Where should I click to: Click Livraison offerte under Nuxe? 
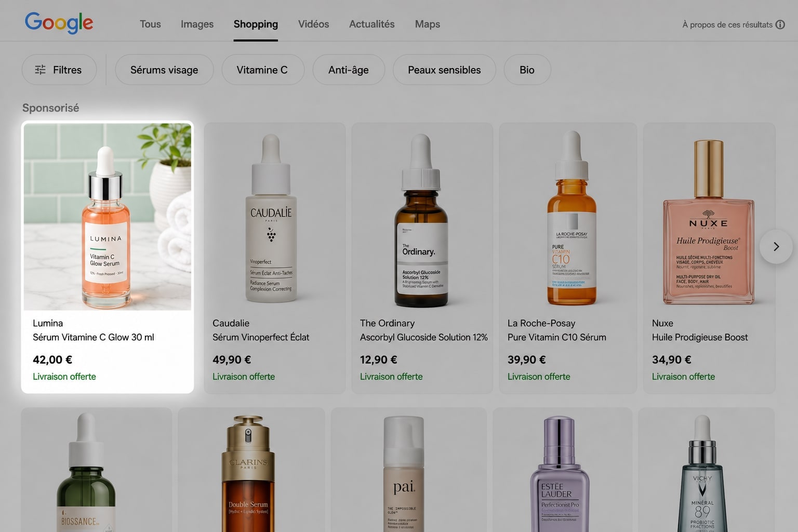point(683,377)
